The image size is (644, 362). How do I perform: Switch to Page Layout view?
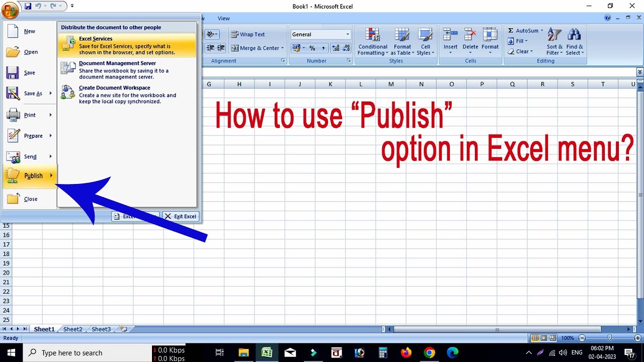pyautogui.click(x=544, y=338)
